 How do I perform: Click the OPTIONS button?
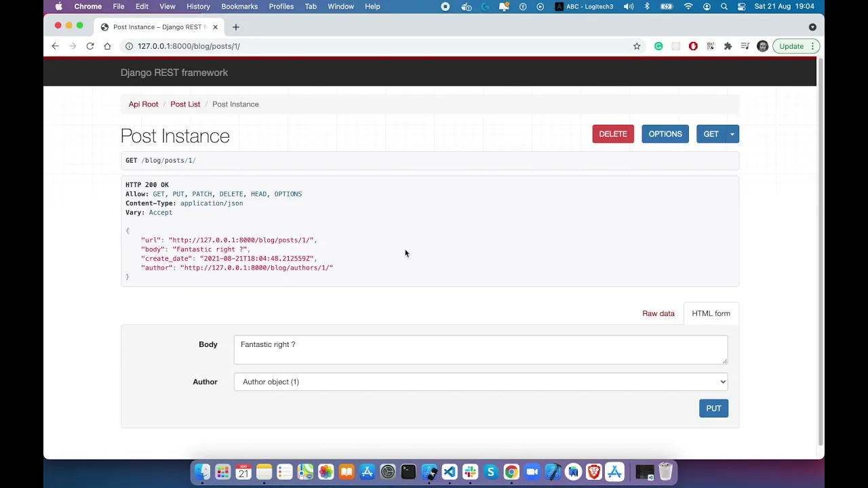pyautogui.click(x=665, y=134)
